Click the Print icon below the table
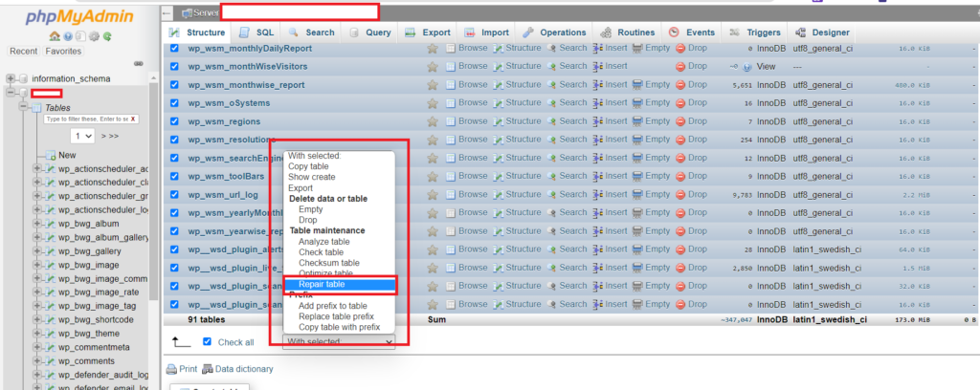This screenshot has height=390, width=980. coord(171,369)
